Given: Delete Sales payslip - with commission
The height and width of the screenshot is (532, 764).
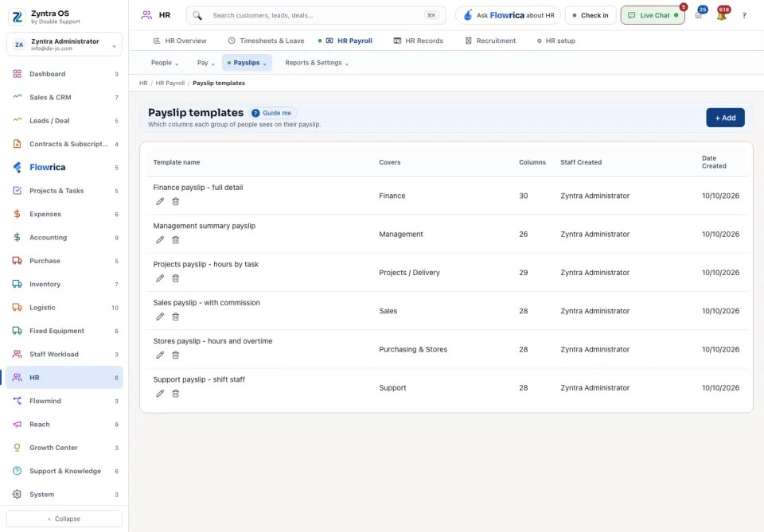Looking at the screenshot, I should tap(175, 316).
